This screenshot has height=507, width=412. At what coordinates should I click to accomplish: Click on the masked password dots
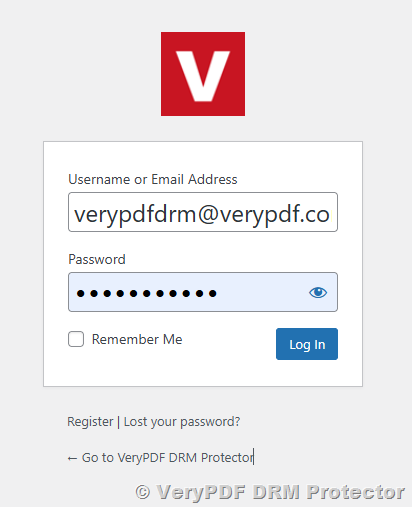147,293
